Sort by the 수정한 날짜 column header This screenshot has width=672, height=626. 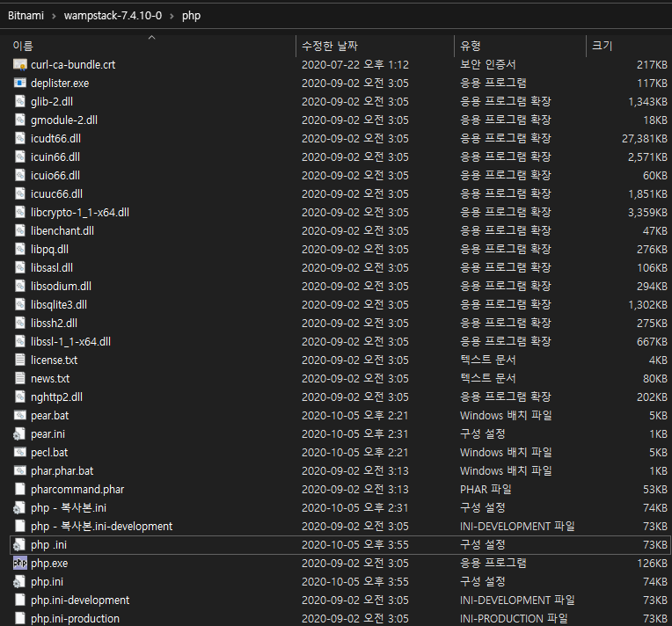pos(330,46)
